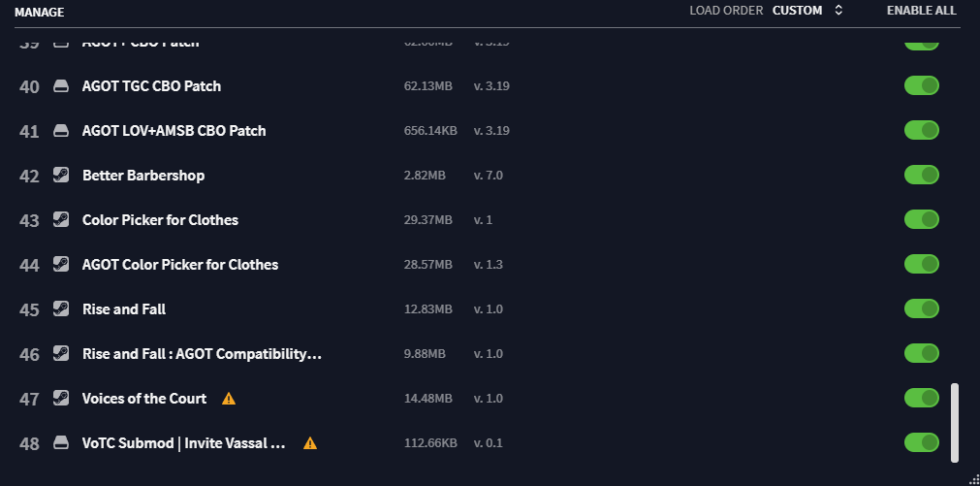This screenshot has height=486, width=980.
Task: Click the local drive icon for VoTC Submod
Action: (61, 443)
